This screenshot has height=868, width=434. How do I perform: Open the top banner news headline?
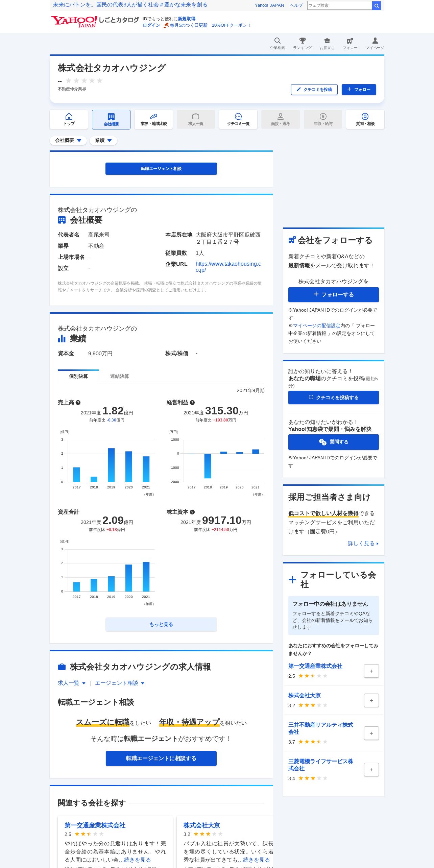pyautogui.click(x=130, y=5)
